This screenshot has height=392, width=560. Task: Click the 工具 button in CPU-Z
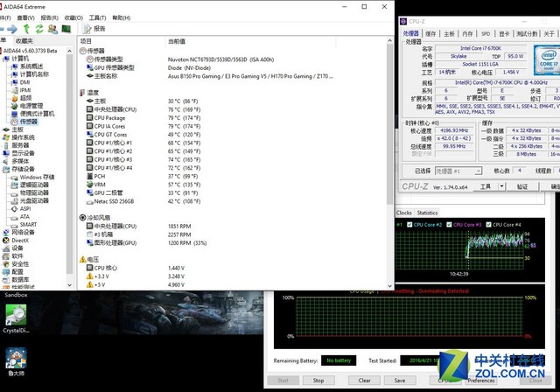486,186
